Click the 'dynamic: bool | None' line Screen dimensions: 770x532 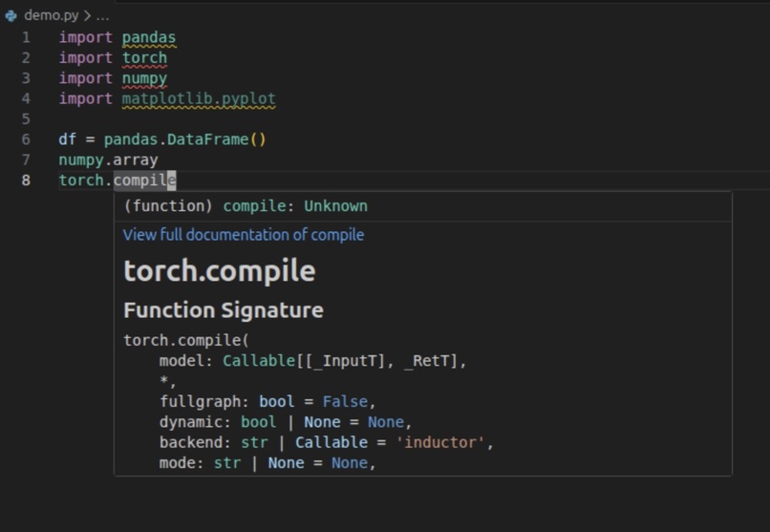coord(286,422)
